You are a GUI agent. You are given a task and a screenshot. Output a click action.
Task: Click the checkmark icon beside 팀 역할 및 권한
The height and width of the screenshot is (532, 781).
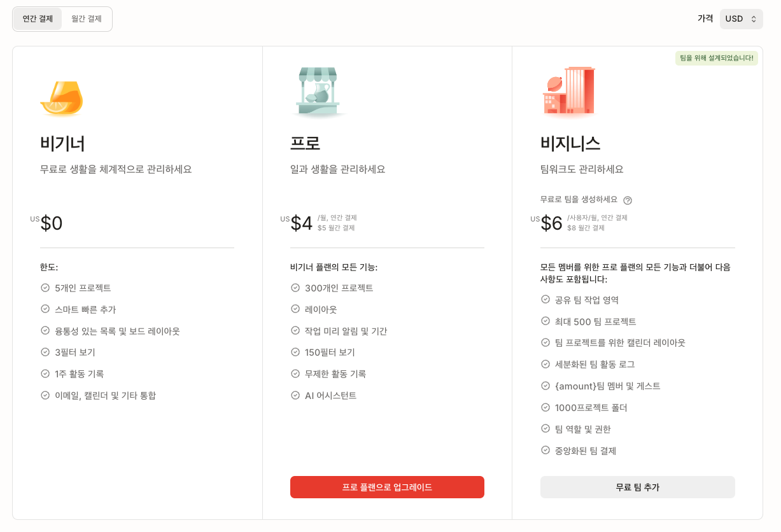point(545,429)
